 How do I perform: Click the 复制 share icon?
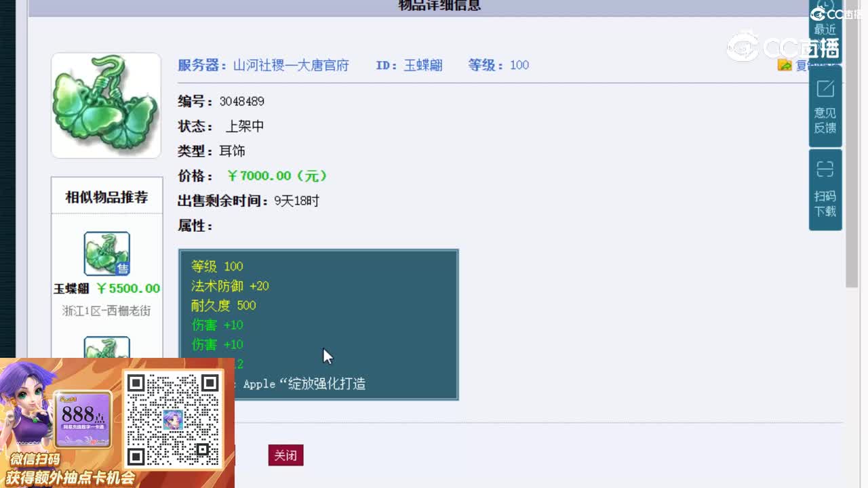784,65
